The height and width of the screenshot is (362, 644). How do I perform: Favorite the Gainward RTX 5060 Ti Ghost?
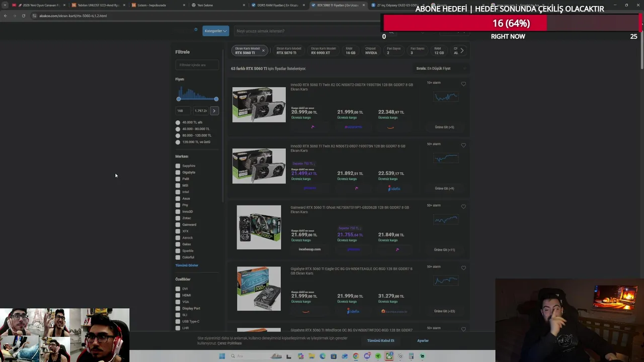tap(463, 207)
